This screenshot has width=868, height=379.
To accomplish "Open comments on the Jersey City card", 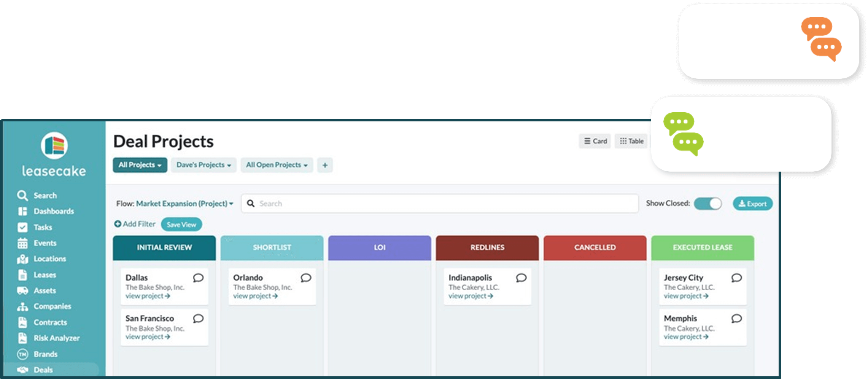I will coord(736,278).
